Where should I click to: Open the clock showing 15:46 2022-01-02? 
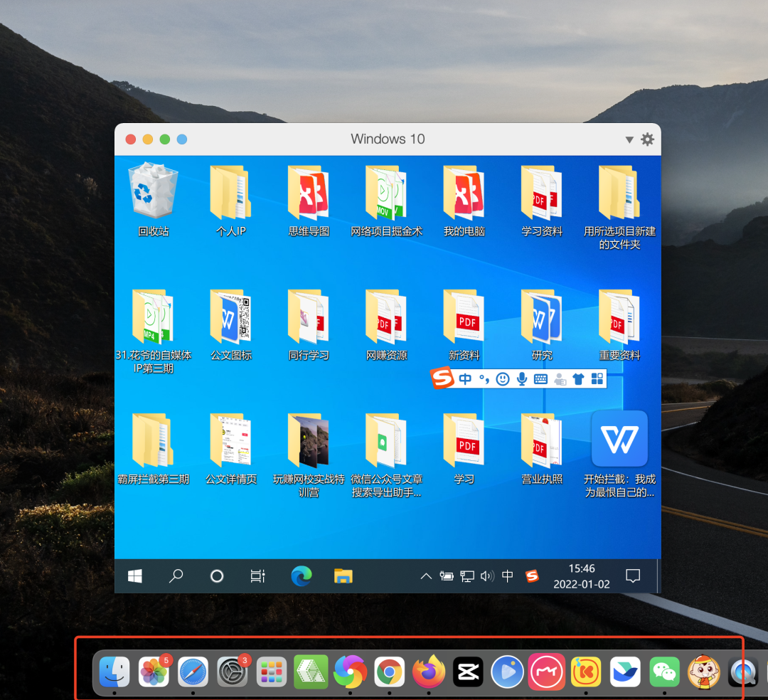tap(582, 576)
